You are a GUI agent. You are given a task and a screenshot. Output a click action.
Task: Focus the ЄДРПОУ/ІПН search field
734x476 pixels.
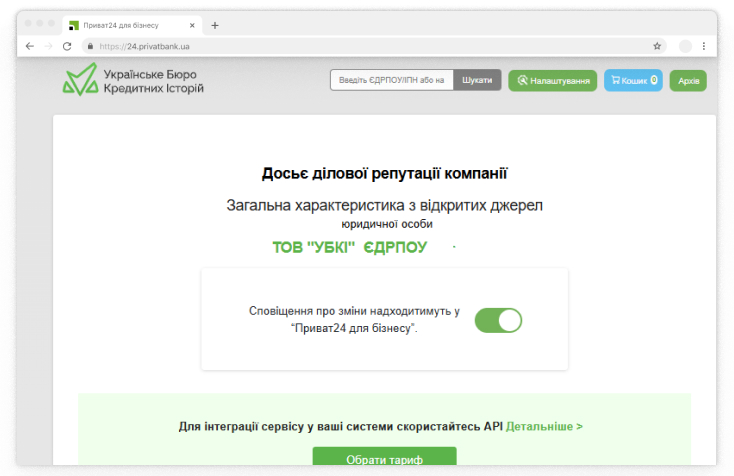[x=392, y=80]
